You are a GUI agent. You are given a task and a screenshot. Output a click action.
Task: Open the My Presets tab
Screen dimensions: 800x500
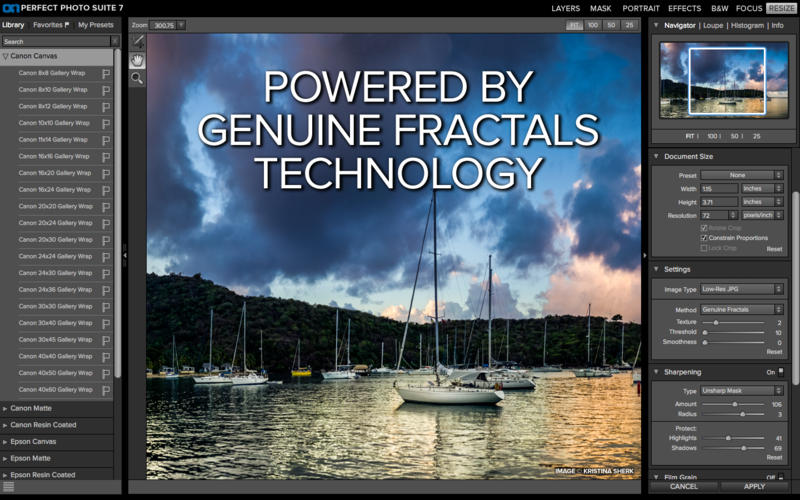(95, 25)
